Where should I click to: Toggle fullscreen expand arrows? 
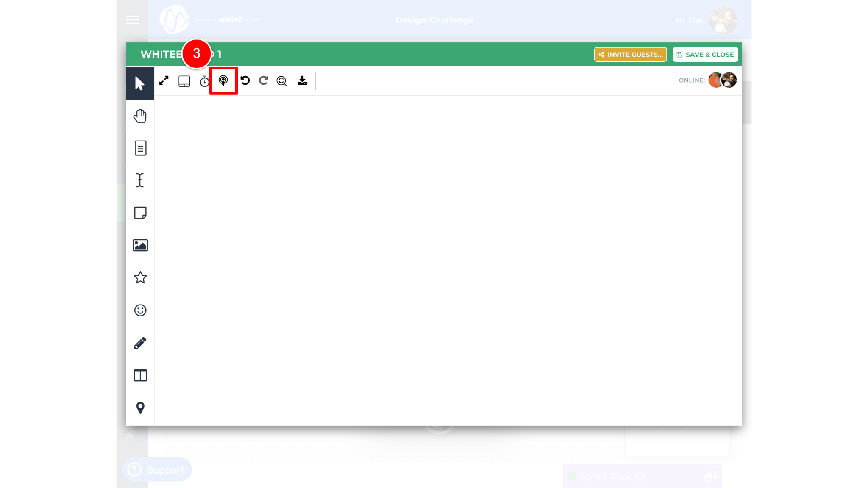164,80
